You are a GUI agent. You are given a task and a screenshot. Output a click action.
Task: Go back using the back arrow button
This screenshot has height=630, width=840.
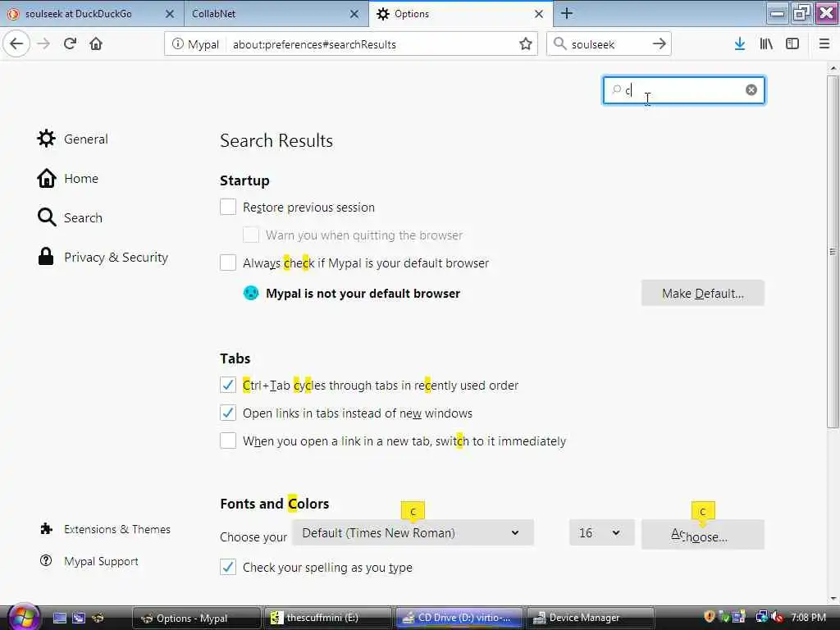click(16, 43)
